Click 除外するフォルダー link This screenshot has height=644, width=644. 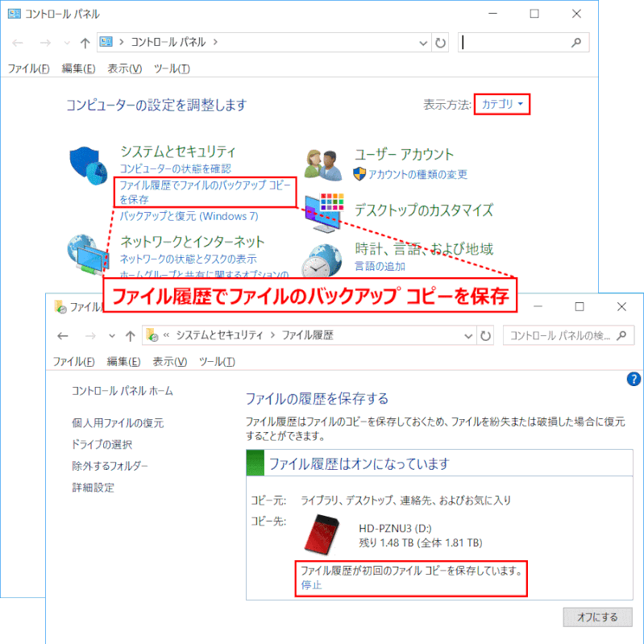110,466
